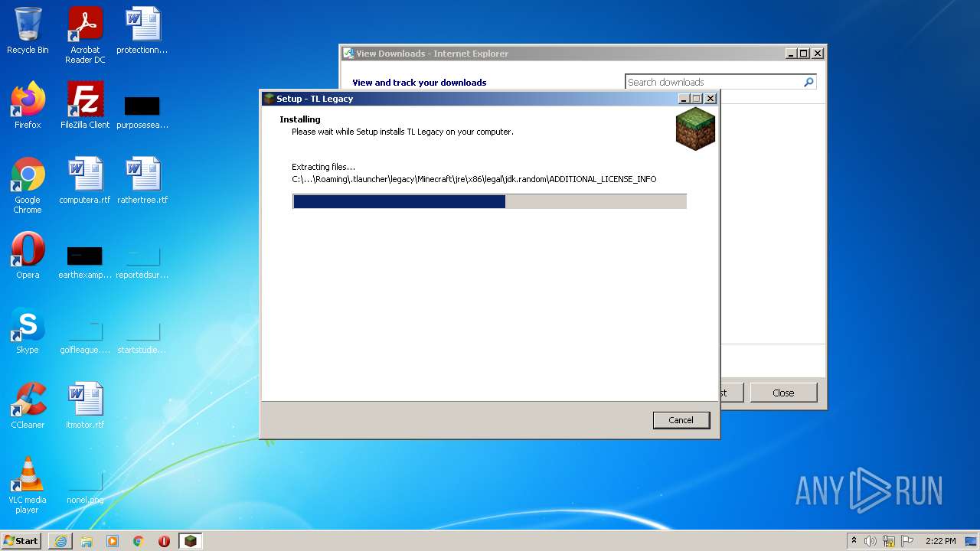This screenshot has height=551, width=980.
Task: Open the Action Center flag icon
Action: click(x=907, y=541)
